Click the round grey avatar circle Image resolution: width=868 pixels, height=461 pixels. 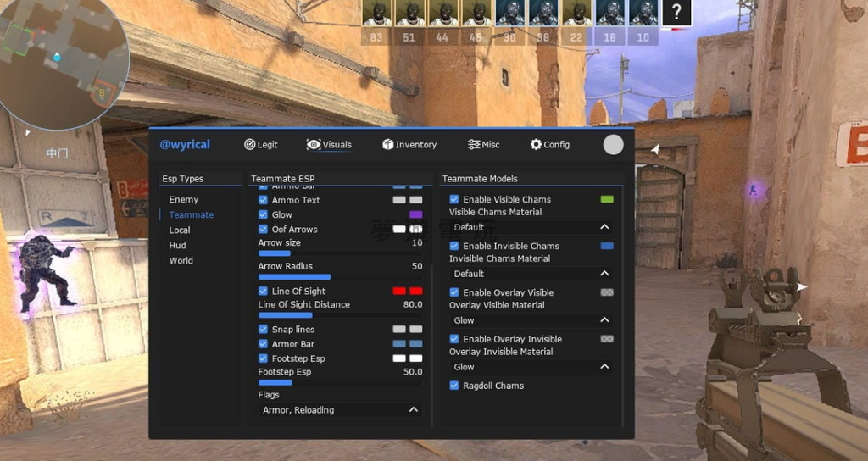point(614,144)
